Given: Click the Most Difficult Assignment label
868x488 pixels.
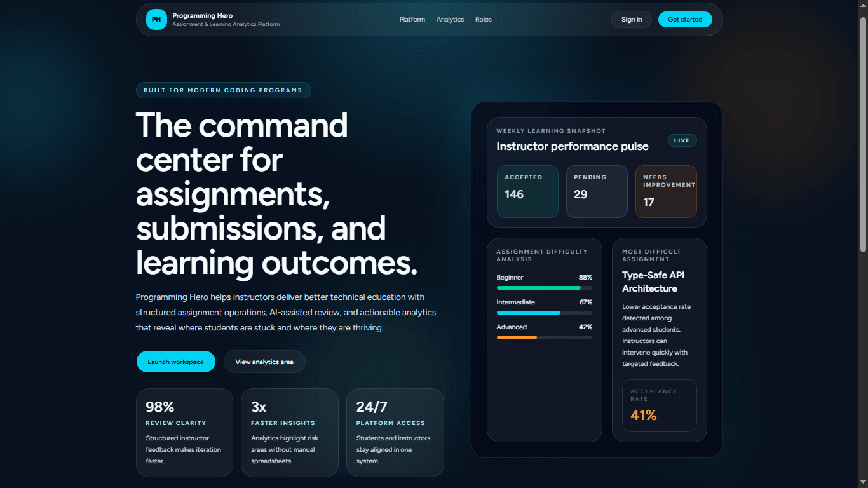Looking at the screenshot, I should (652, 255).
